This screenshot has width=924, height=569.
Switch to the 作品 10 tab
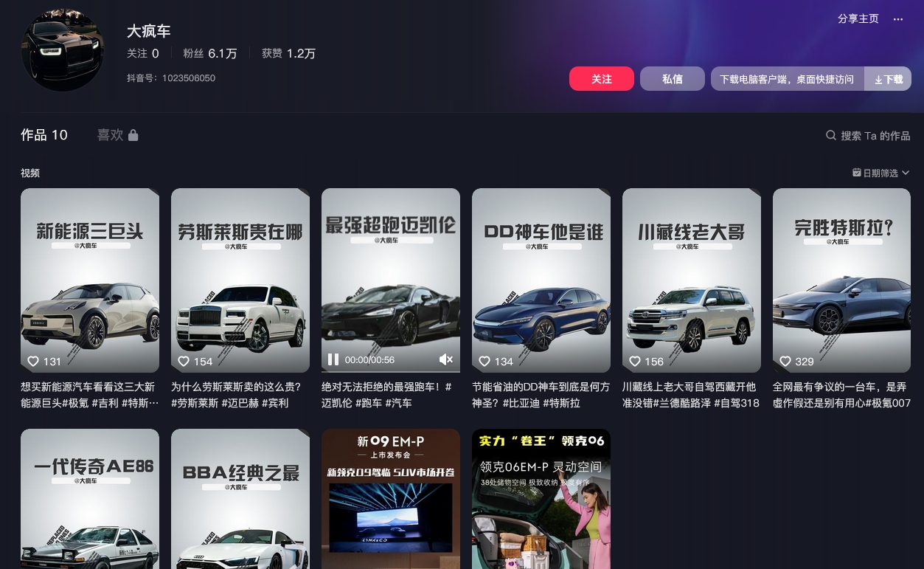click(x=44, y=135)
